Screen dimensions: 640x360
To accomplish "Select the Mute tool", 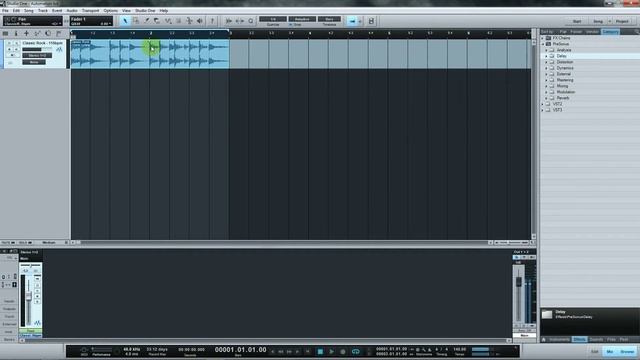I will 178,21.
